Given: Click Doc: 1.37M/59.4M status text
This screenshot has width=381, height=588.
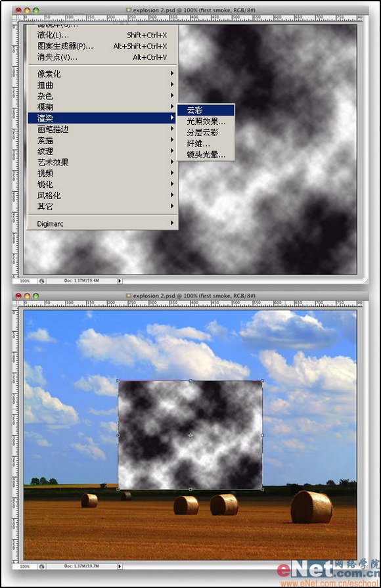Looking at the screenshot, I should (81, 281).
